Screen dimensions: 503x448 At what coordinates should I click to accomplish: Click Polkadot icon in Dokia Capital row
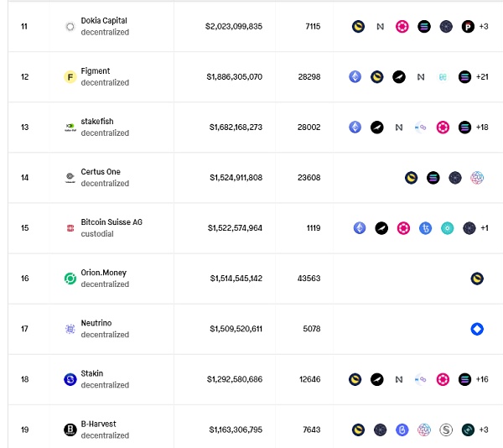coord(402,27)
